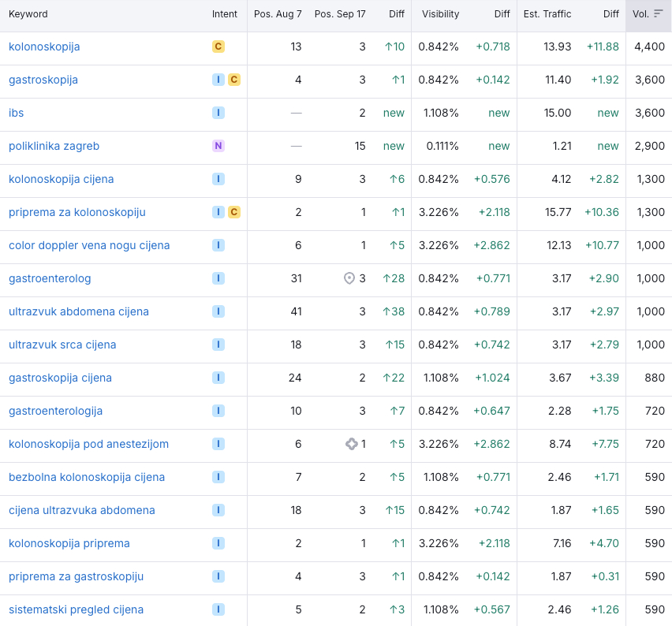672x626 pixels.
Task: Click the Visibility column header
Action: click(x=440, y=14)
